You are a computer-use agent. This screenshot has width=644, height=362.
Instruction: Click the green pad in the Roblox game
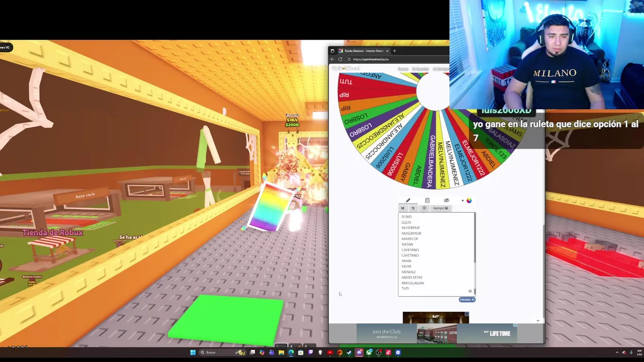pos(226,320)
